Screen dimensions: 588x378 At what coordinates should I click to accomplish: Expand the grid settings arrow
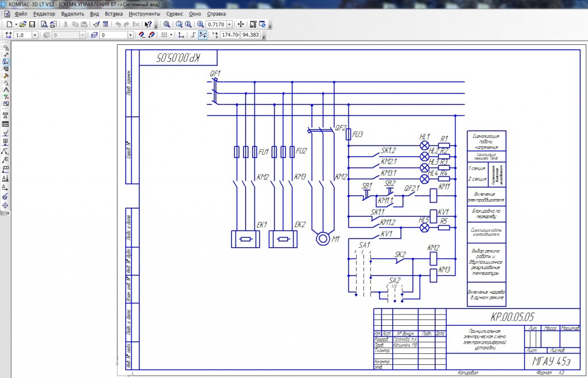coord(171,35)
